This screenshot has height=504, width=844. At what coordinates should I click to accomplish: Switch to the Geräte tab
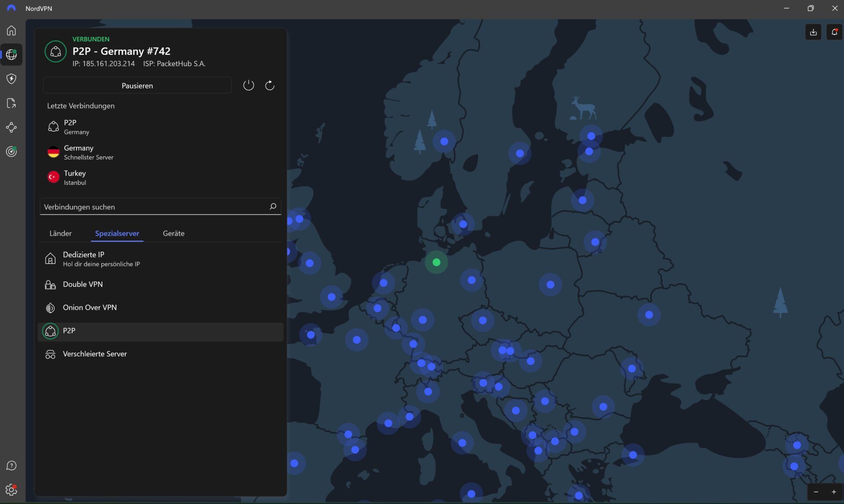click(x=174, y=233)
